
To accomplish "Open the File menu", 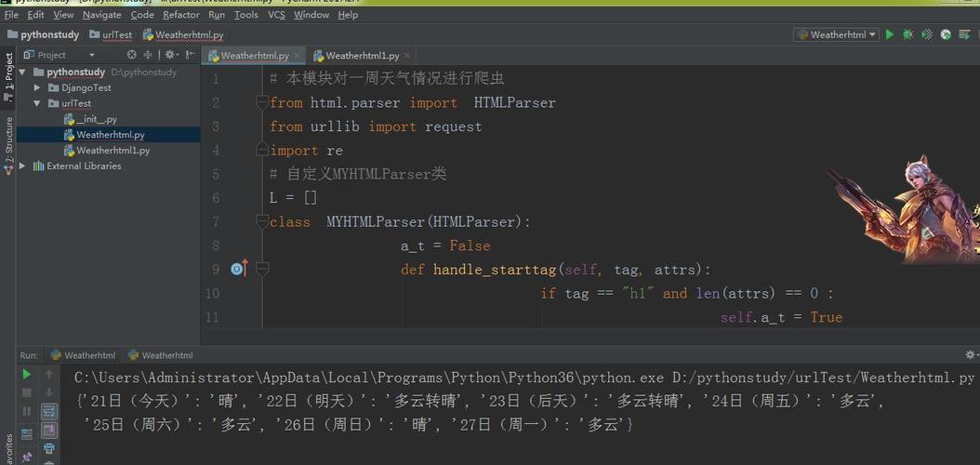I will 11,14.
